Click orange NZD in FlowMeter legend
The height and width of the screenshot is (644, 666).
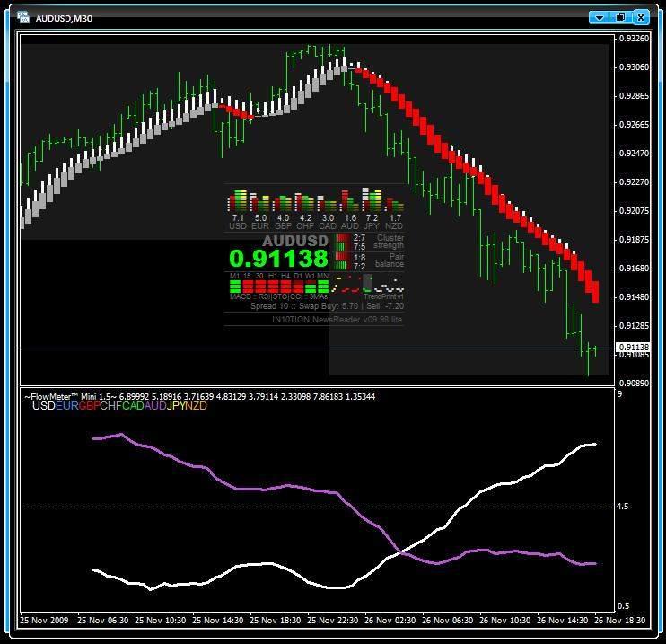196,406
